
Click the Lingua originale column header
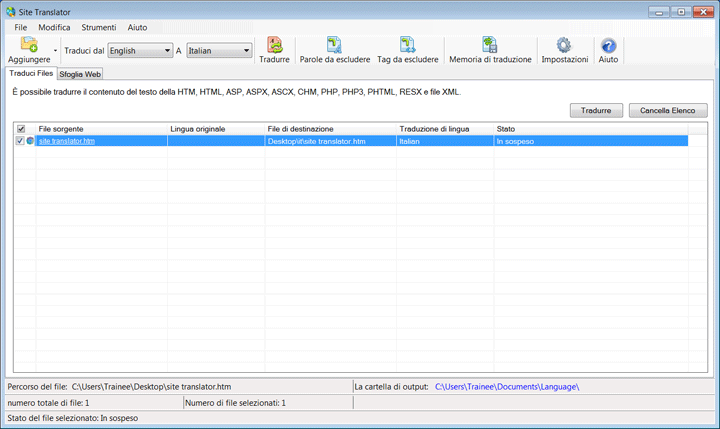point(216,129)
